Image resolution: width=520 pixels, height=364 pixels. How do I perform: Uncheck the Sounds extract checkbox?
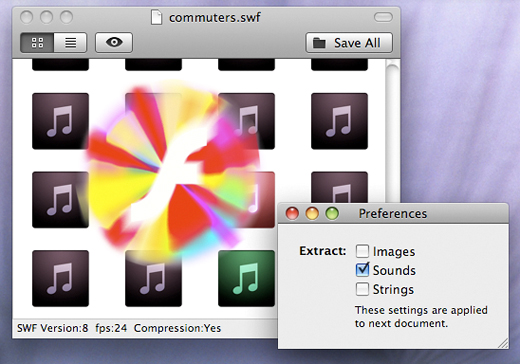362,270
